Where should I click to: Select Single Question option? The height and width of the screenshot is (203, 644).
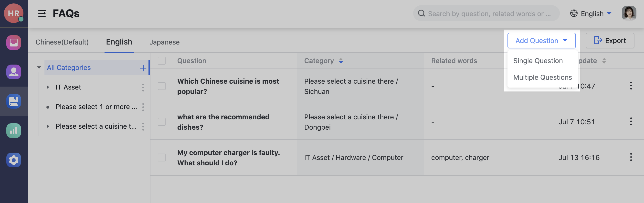[x=538, y=61]
